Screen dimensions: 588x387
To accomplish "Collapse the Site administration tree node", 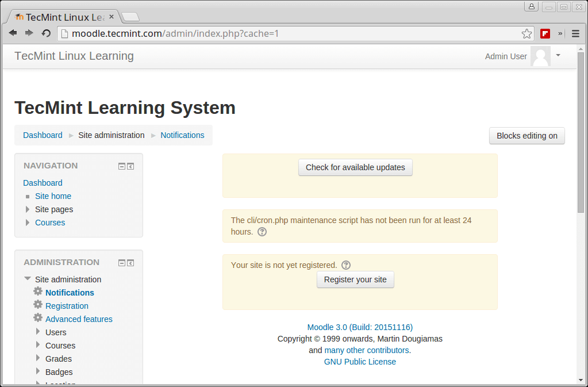I will coord(28,279).
